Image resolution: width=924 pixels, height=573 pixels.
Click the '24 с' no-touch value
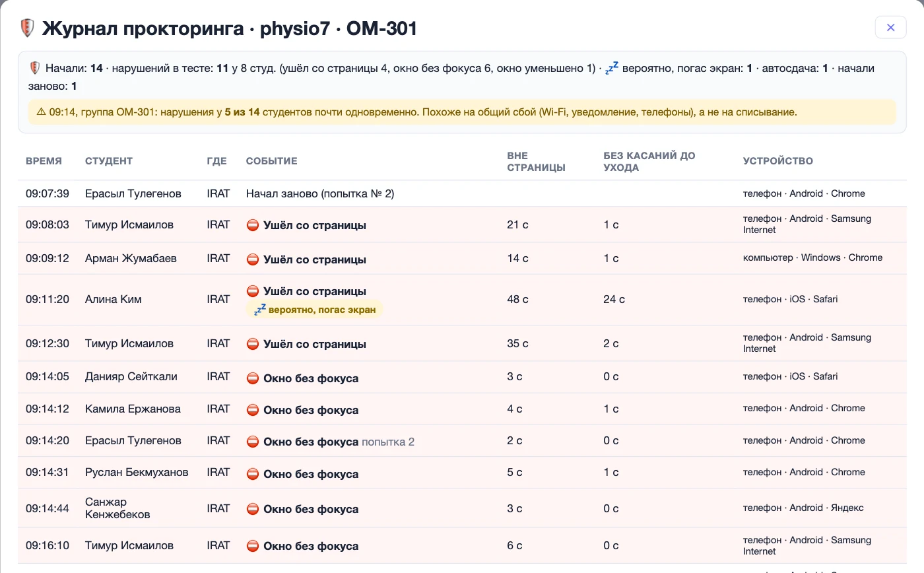(614, 299)
